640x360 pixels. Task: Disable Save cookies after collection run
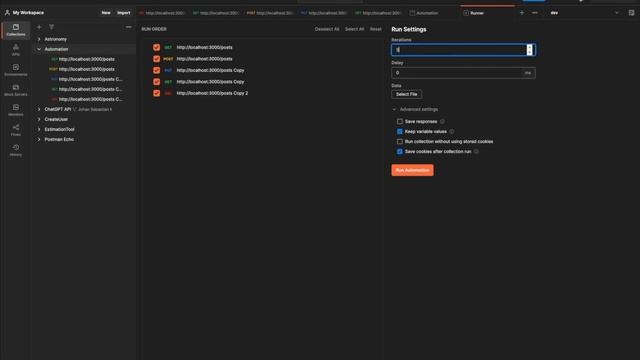click(x=400, y=151)
